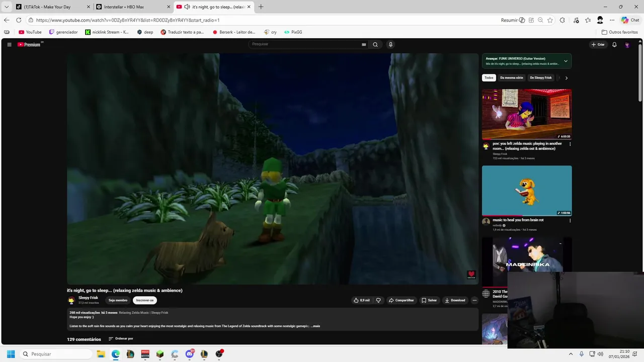Open OBS Studio from the taskbar
Screen dimensions: 644x362
(x=219, y=354)
